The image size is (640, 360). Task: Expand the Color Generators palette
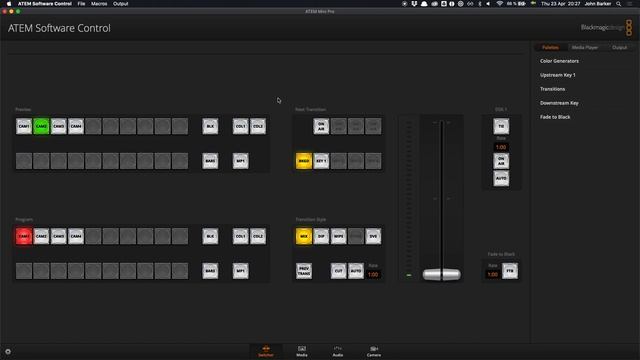click(559, 61)
